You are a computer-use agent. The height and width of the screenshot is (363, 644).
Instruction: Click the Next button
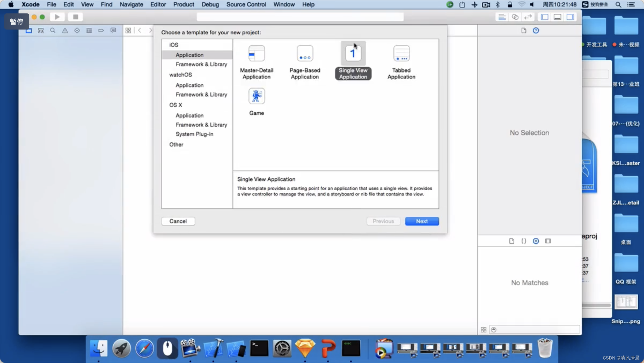(x=422, y=221)
